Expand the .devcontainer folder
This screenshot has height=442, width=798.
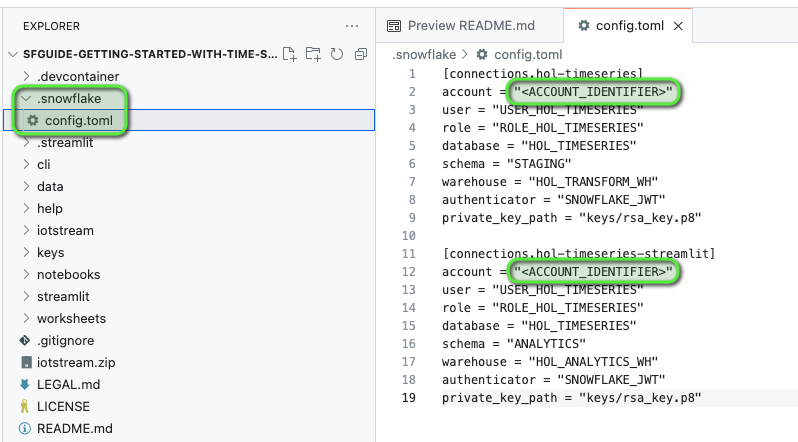(x=27, y=77)
